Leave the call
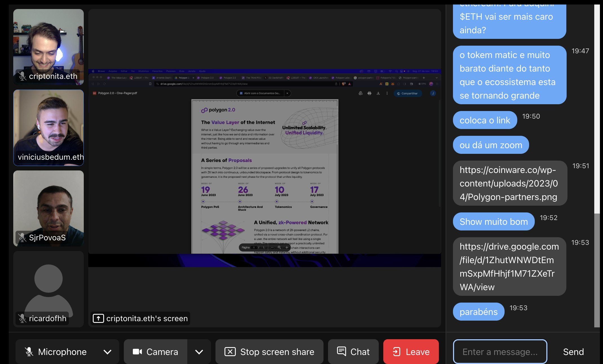 411,352
